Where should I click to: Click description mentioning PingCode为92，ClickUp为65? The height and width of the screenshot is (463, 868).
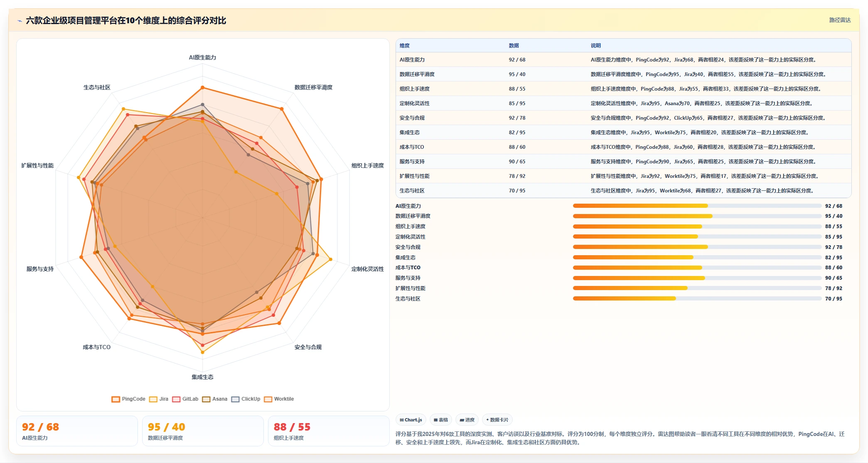pos(709,118)
